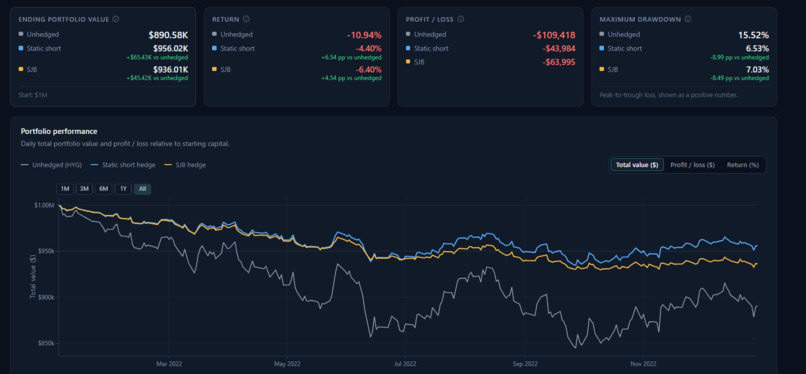This screenshot has width=806, height=374.
Task: Switch chart to Return (%)
Action: (743, 165)
